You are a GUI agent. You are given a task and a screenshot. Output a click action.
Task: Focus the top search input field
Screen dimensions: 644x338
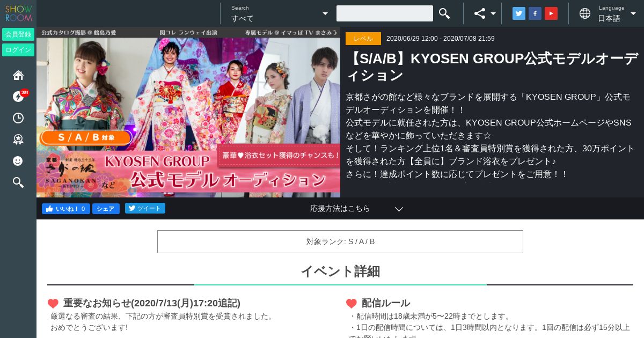(385, 13)
